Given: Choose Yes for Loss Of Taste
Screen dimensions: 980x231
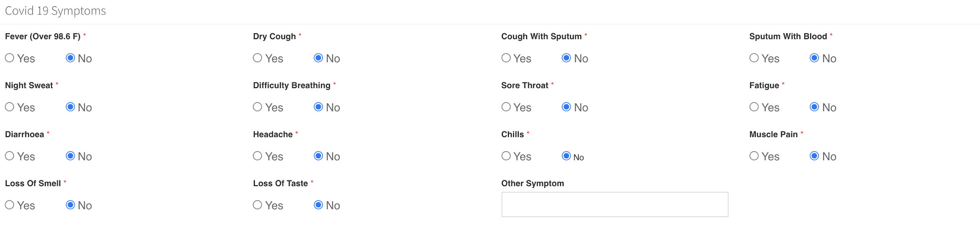Looking at the screenshot, I should [258, 205].
